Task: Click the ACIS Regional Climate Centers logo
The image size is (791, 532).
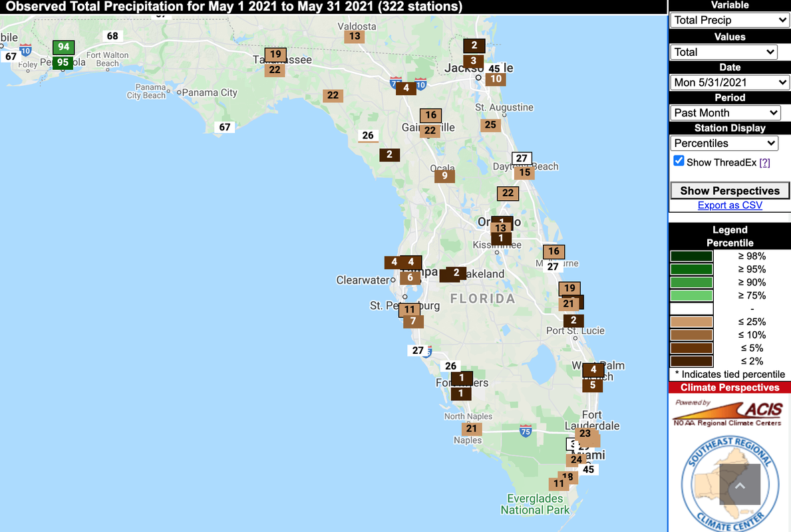Action: 728,413
